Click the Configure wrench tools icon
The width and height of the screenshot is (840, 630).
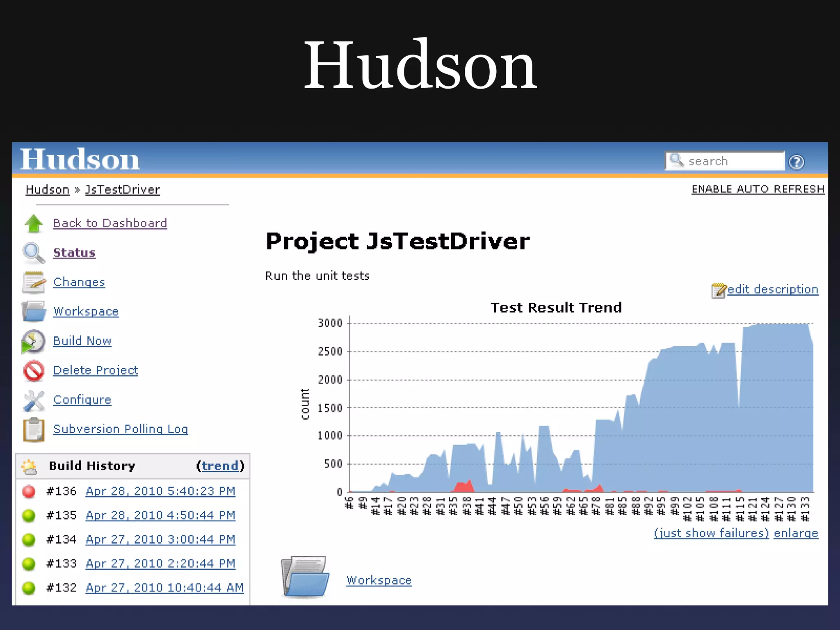pos(34,400)
